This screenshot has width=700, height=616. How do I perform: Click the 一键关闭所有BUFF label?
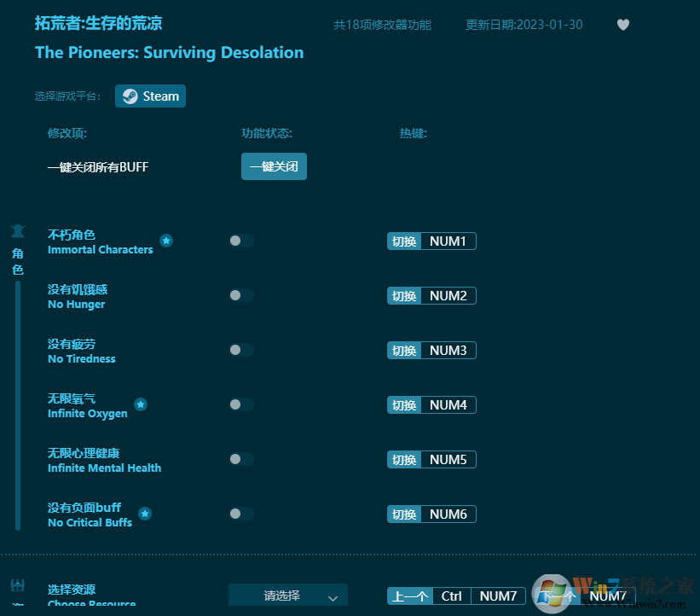(98, 167)
